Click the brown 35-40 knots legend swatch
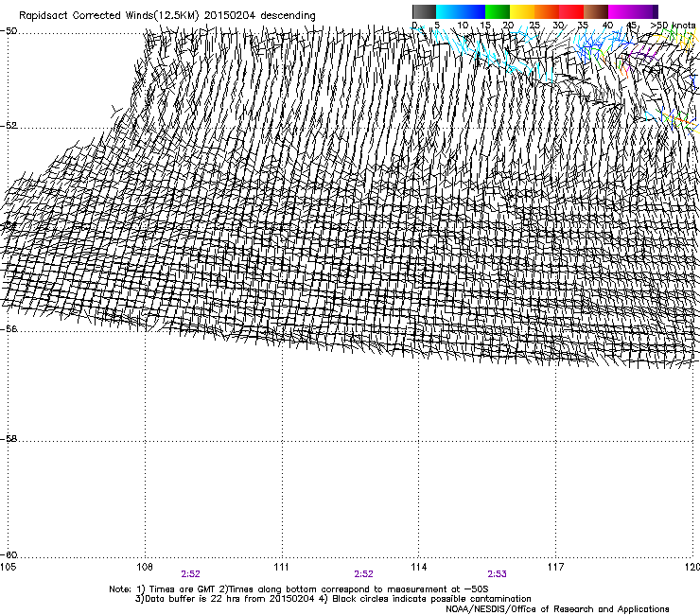Screen dimensions: 700x615 (x=596, y=11)
